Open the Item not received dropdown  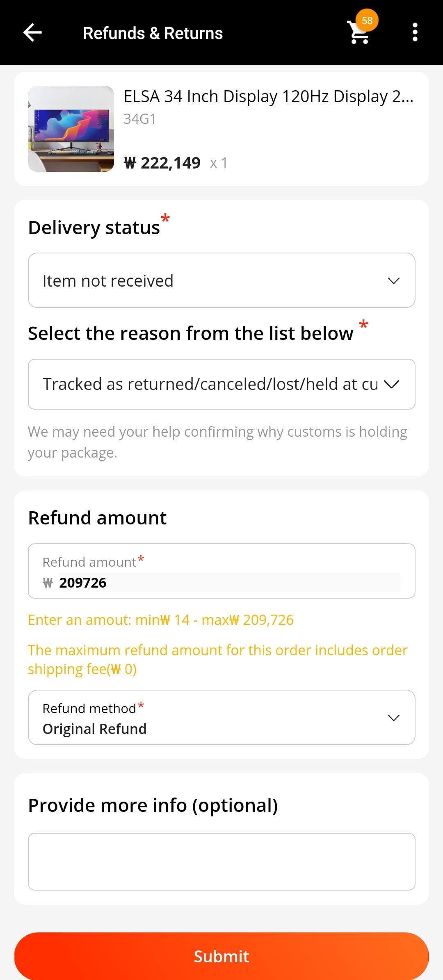(x=221, y=280)
